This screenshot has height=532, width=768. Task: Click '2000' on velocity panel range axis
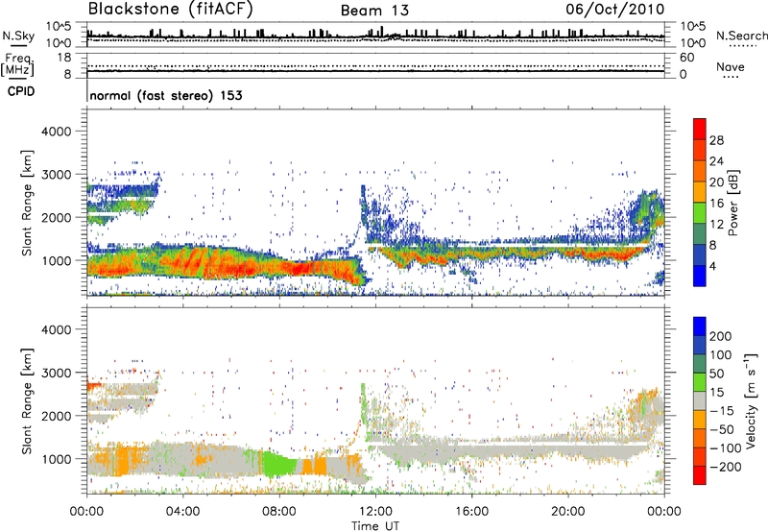57,416
